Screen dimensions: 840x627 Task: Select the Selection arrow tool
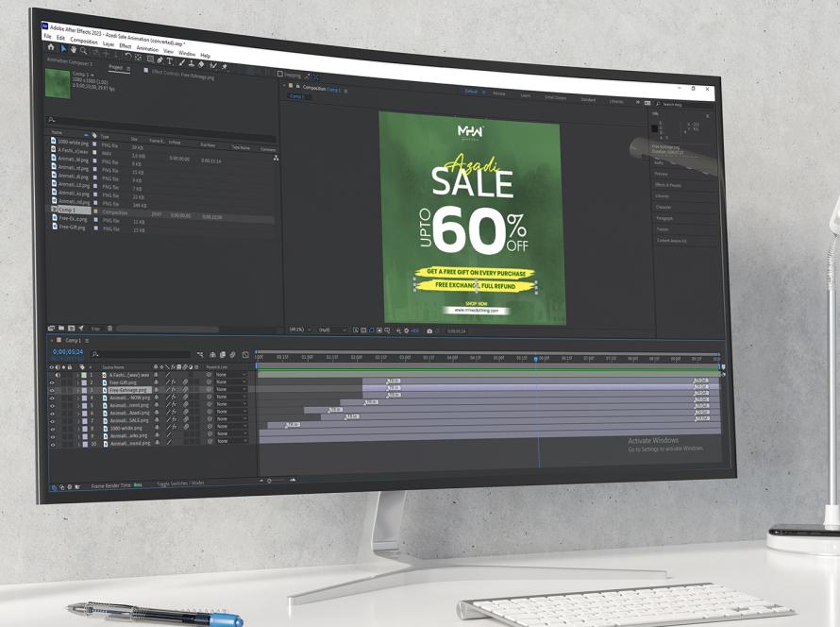click(63, 49)
